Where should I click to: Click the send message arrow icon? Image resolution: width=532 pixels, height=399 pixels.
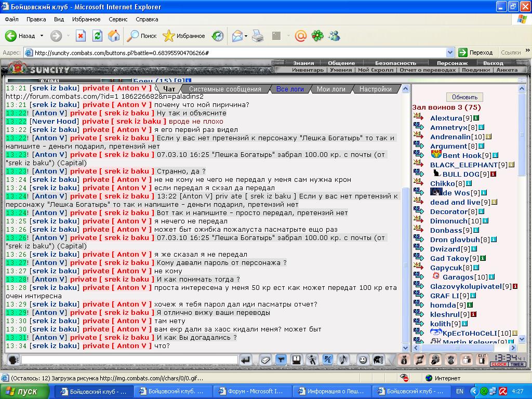click(246, 360)
